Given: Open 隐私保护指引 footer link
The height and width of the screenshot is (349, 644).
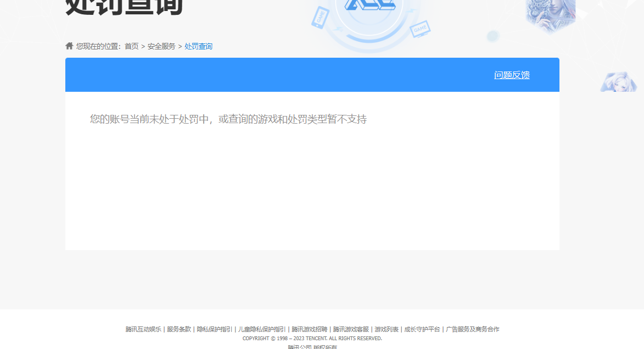Looking at the screenshot, I should tap(215, 329).
